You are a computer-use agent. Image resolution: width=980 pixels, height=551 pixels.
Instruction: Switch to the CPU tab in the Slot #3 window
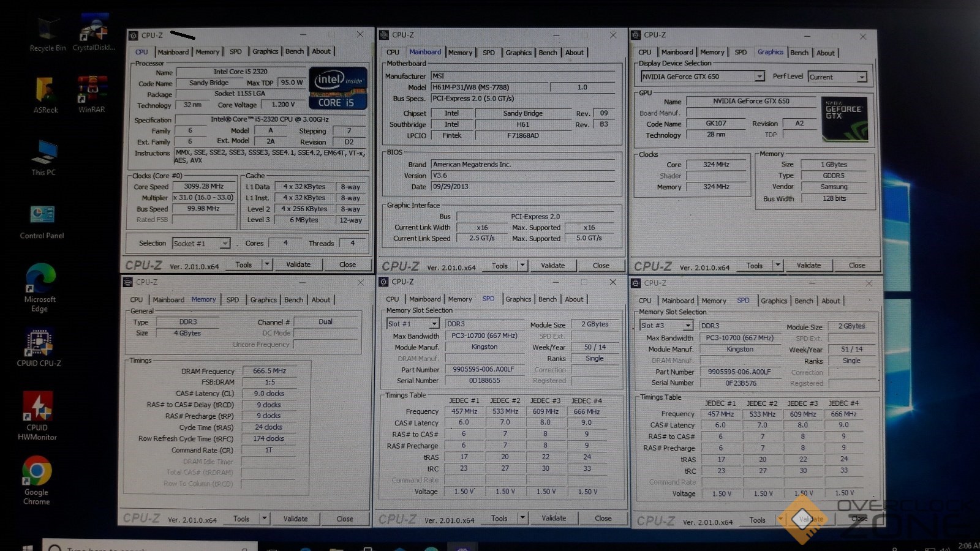pos(645,301)
